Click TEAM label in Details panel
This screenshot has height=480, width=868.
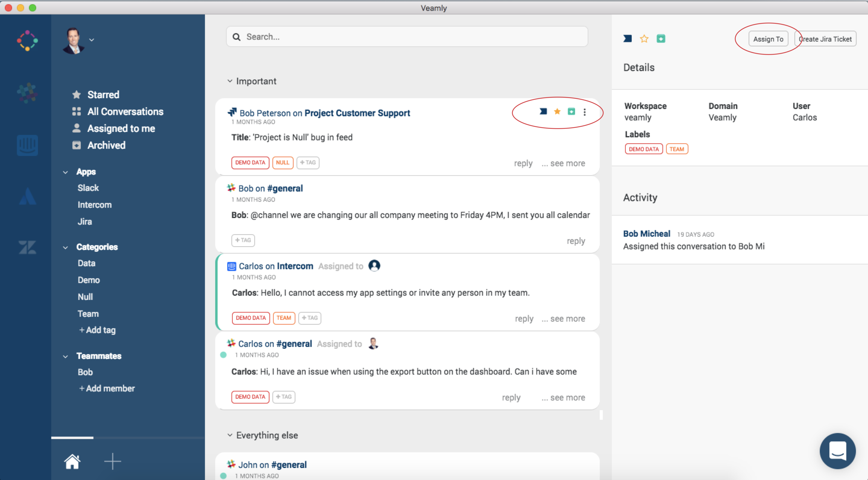coord(677,149)
